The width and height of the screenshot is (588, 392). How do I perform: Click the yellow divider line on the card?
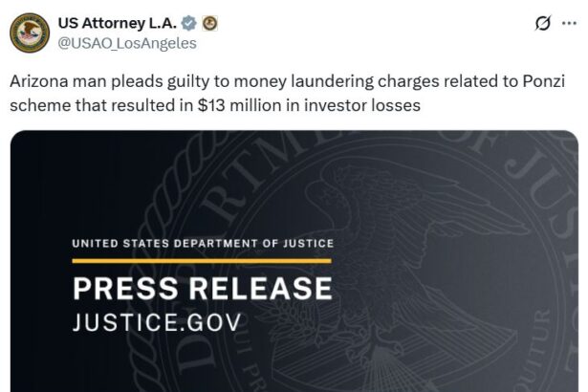pos(201,260)
